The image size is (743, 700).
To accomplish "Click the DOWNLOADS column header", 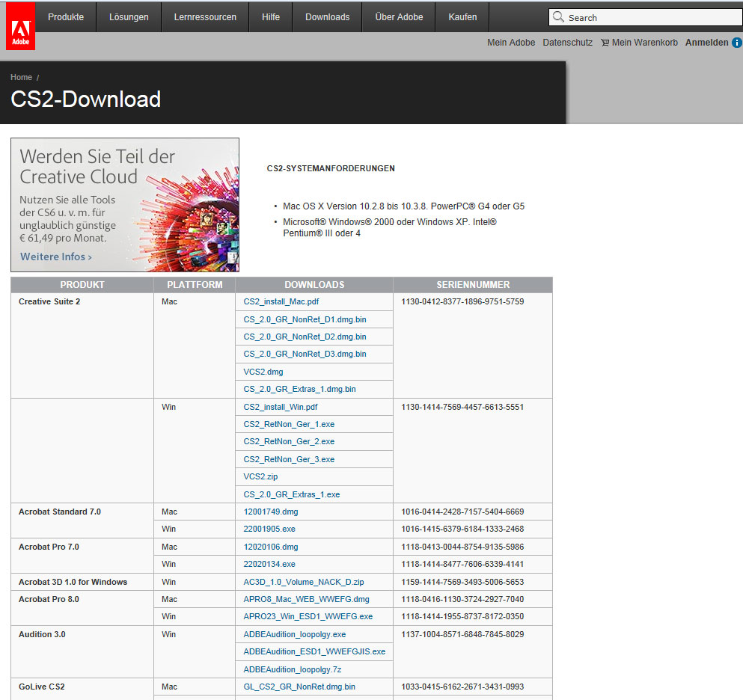I will point(314,285).
